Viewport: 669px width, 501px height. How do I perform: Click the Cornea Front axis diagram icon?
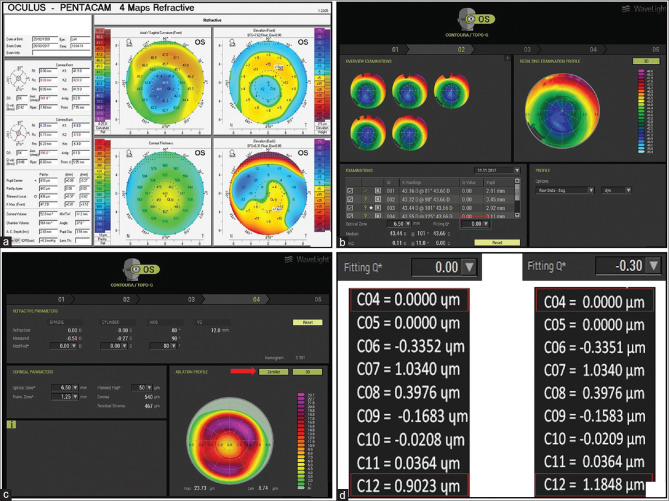(x=17, y=79)
